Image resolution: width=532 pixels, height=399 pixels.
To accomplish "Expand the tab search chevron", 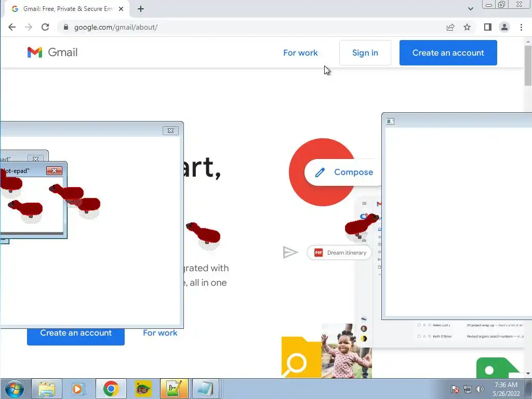I will [x=471, y=9].
